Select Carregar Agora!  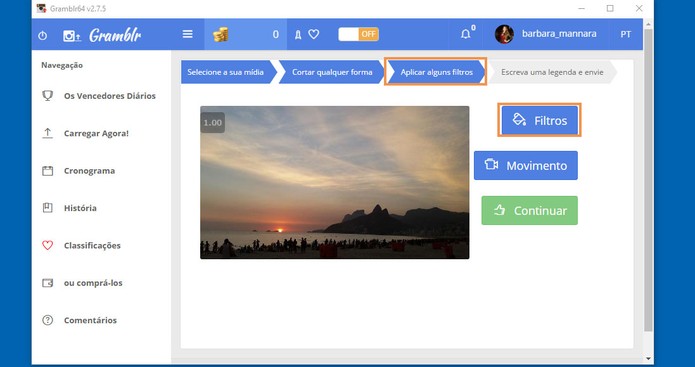point(96,133)
